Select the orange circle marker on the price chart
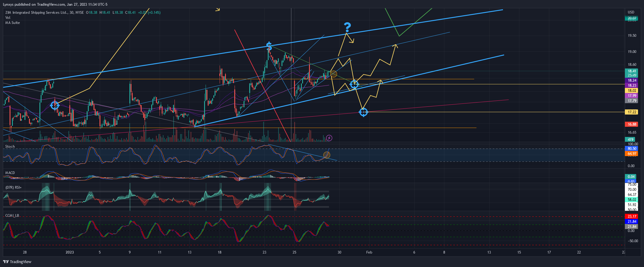The image size is (644, 267). [x=334, y=74]
